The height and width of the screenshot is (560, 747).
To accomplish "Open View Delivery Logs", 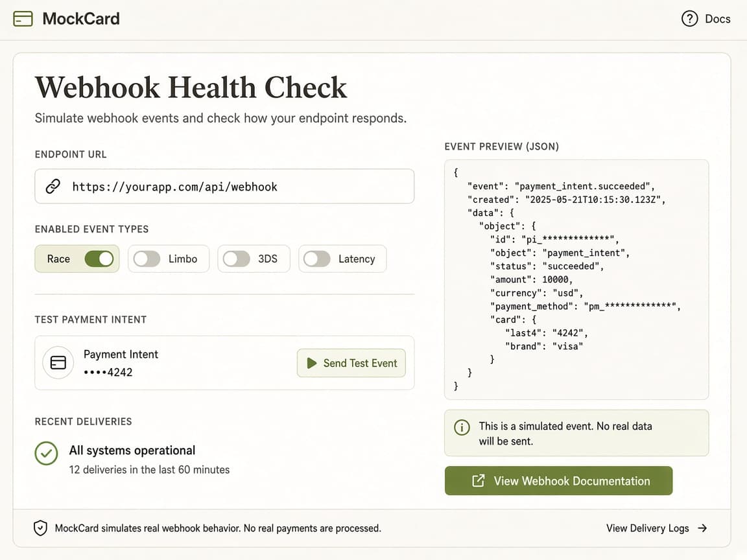I will click(656, 528).
